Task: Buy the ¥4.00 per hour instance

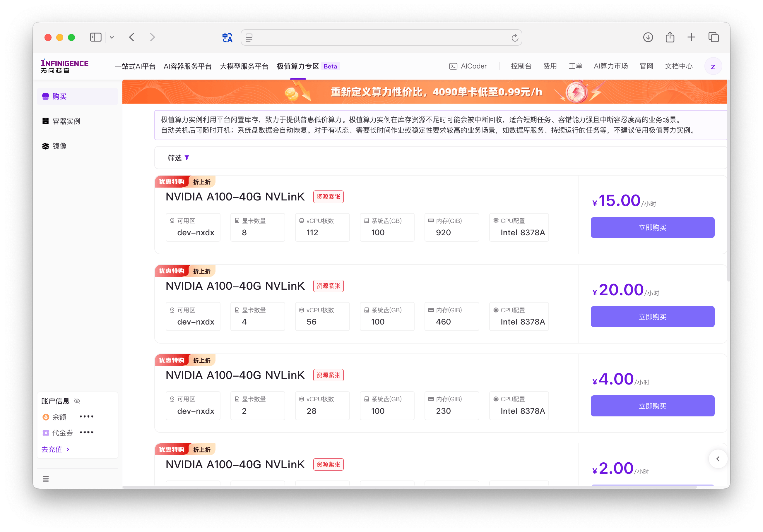Action: (652, 406)
